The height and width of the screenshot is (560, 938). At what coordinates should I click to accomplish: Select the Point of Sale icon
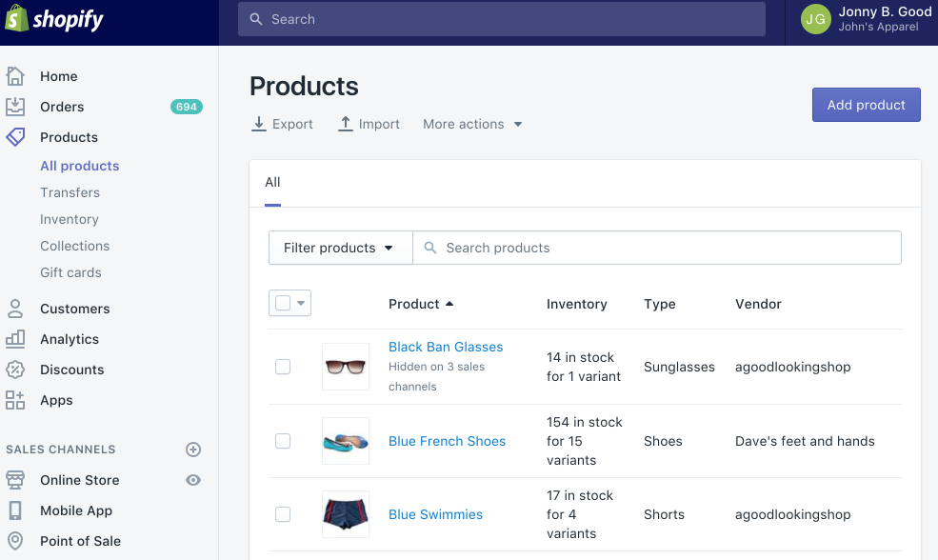(14, 541)
